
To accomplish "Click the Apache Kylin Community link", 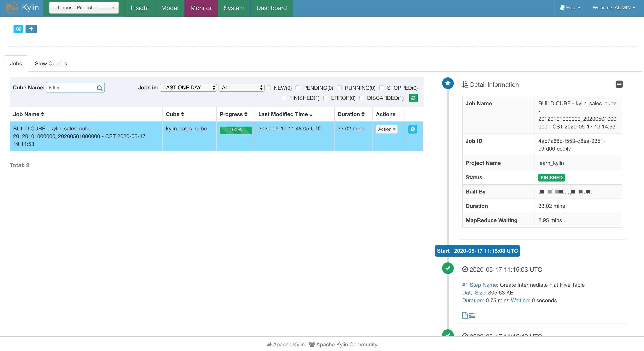I will click(x=347, y=344).
